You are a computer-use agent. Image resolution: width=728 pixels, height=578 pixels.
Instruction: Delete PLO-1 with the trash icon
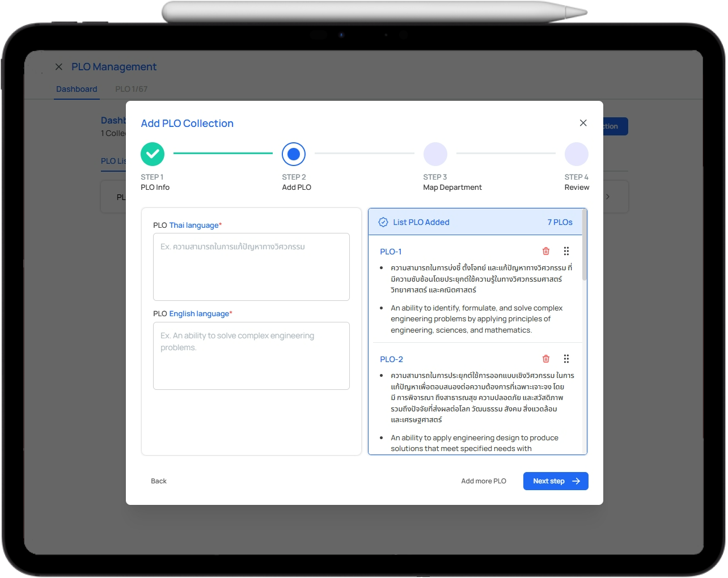[x=546, y=251]
